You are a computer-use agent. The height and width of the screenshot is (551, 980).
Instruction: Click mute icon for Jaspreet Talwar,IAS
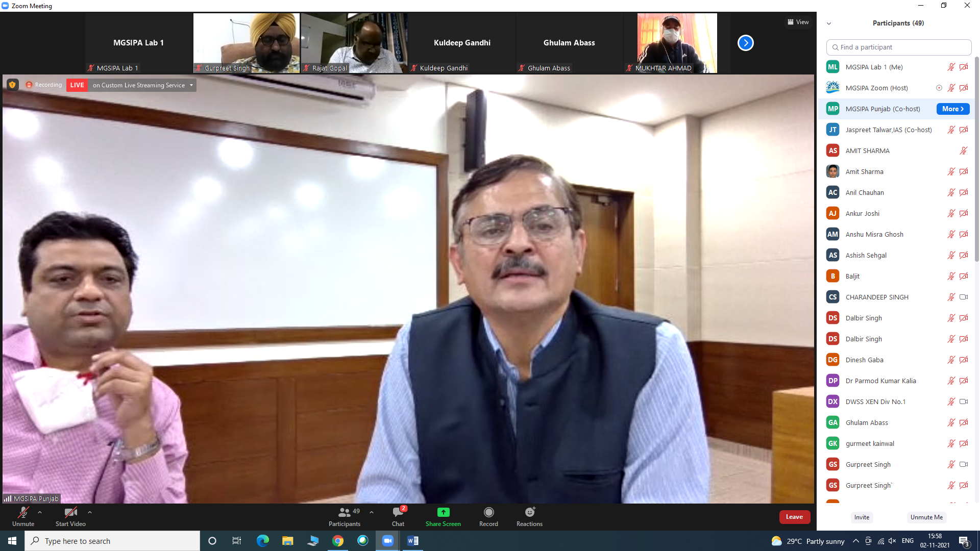[951, 130]
